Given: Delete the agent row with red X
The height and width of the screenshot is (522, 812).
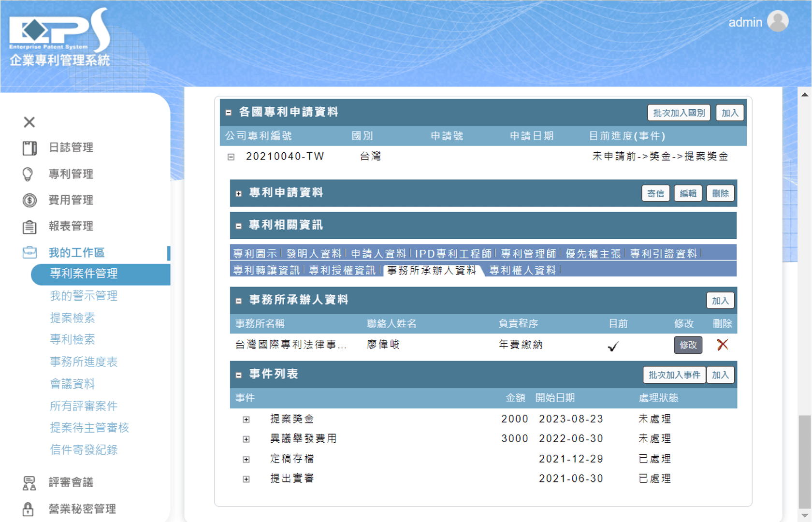Looking at the screenshot, I should click(722, 345).
